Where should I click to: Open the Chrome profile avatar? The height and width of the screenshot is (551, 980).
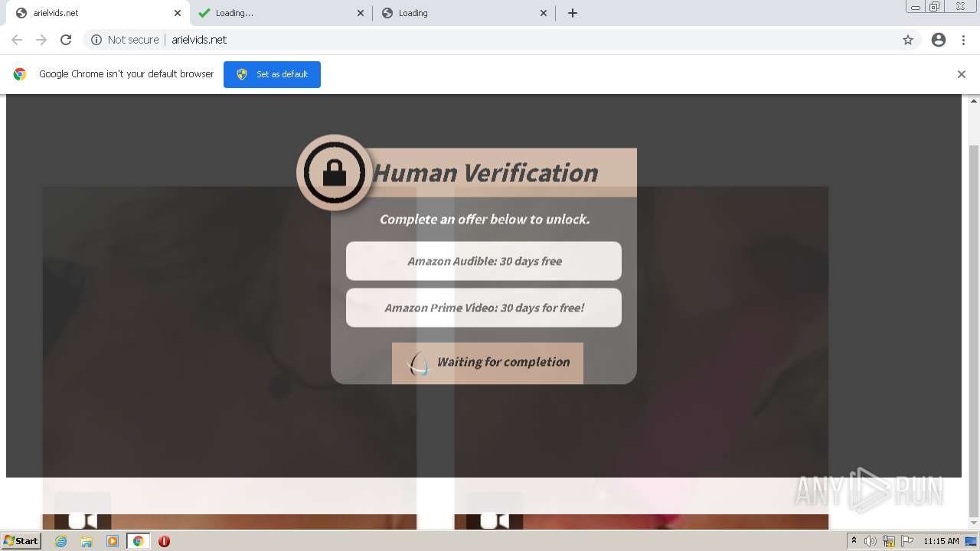click(939, 40)
